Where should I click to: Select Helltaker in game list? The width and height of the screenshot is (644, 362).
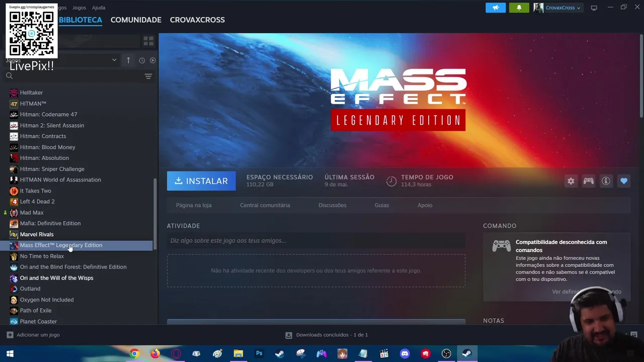31,93
